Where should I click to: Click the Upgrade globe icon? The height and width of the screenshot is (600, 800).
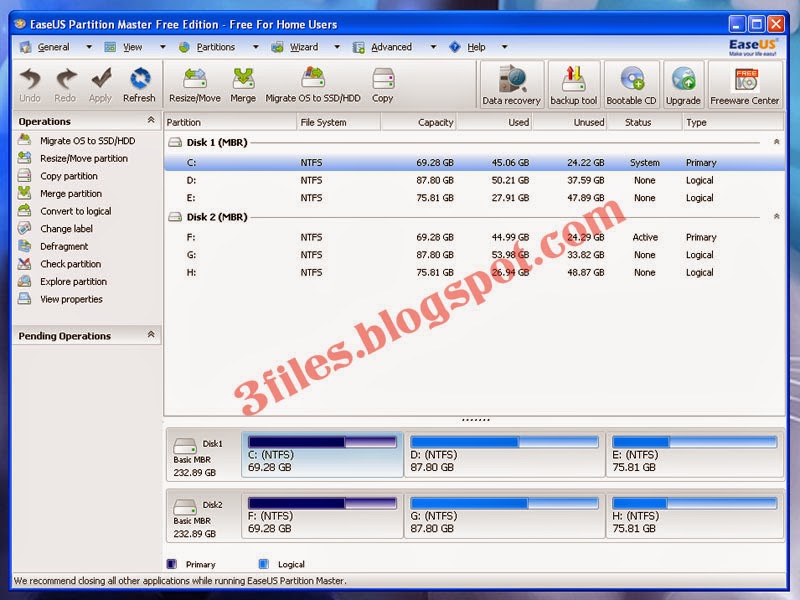(x=683, y=85)
